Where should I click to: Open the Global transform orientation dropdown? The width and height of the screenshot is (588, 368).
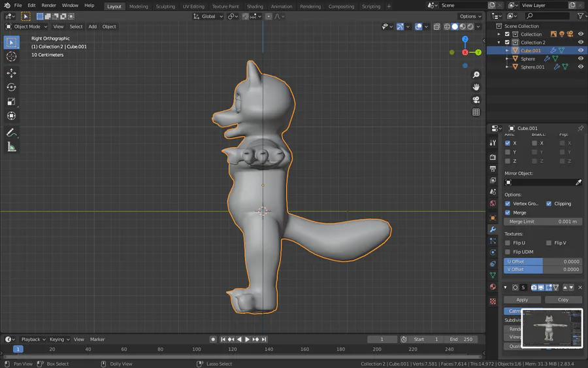(x=208, y=16)
